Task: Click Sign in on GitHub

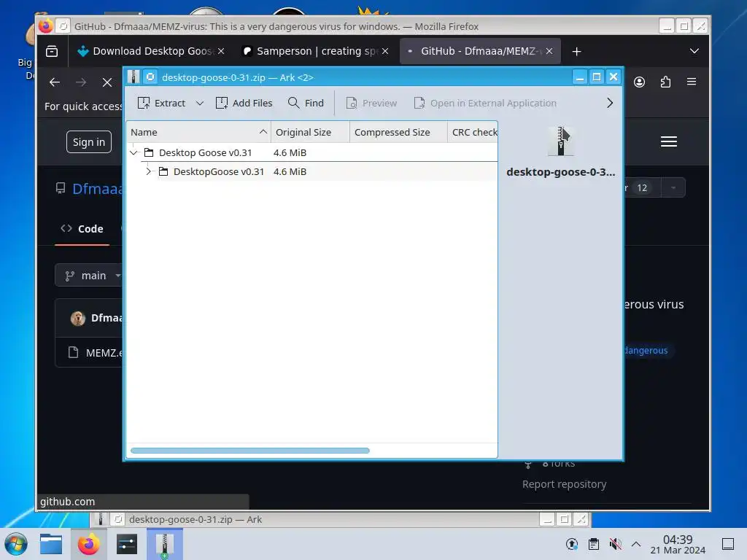Action: 88,142
